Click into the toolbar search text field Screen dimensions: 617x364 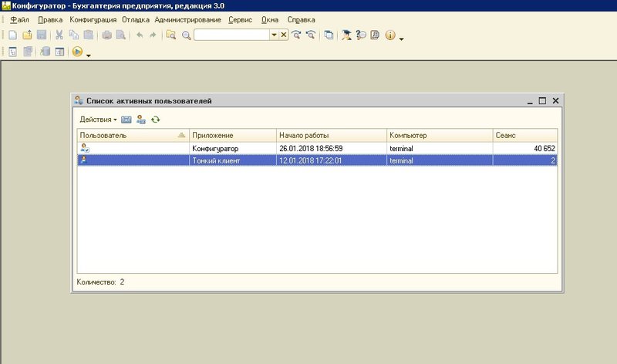pyautogui.click(x=232, y=35)
